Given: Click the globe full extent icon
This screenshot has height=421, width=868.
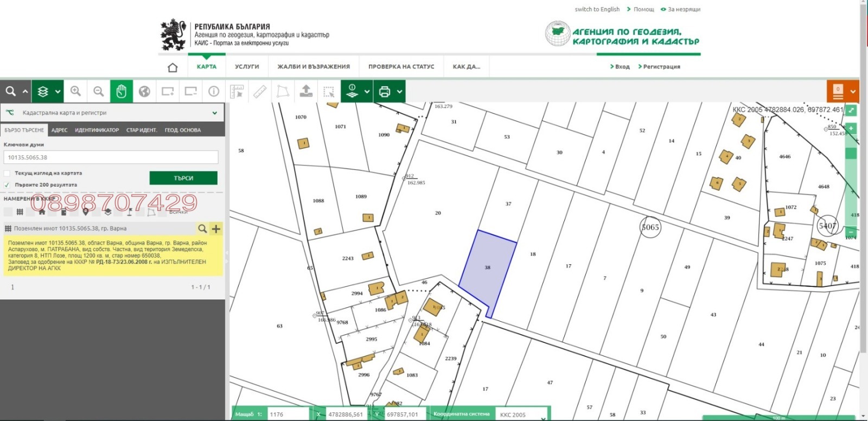Looking at the screenshot, I should pyautogui.click(x=144, y=91).
